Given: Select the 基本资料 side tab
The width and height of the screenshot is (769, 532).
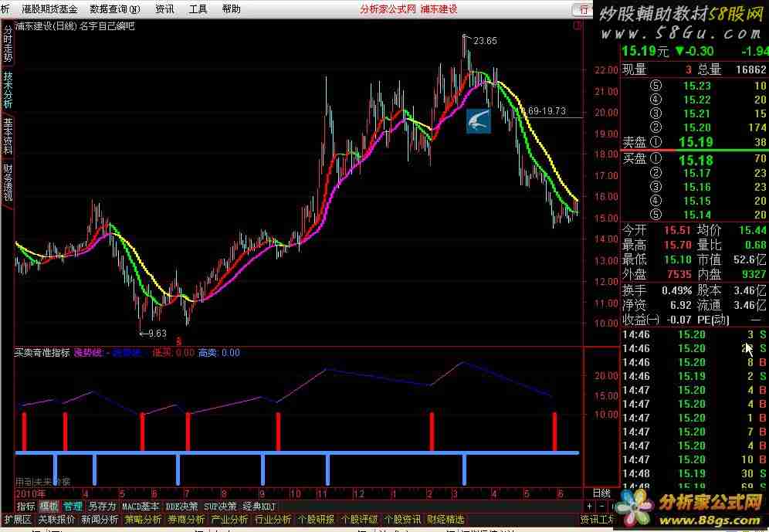Looking at the screenshot, I should 8,134.
